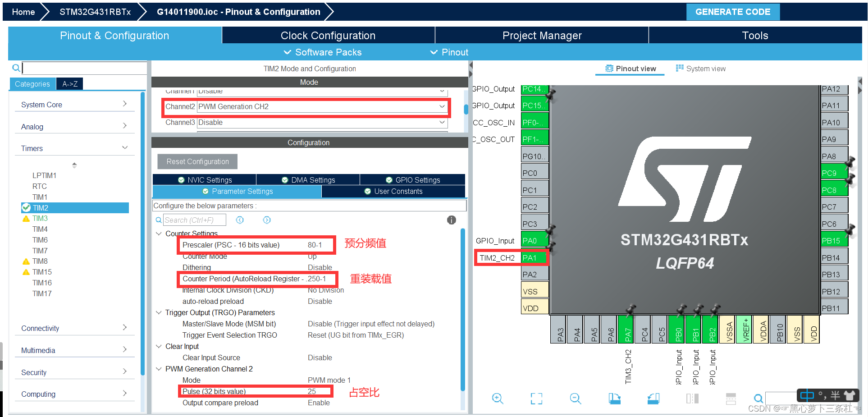Open the DMA Settings tab
868x417 pixels.
click(x=308, y=180)
